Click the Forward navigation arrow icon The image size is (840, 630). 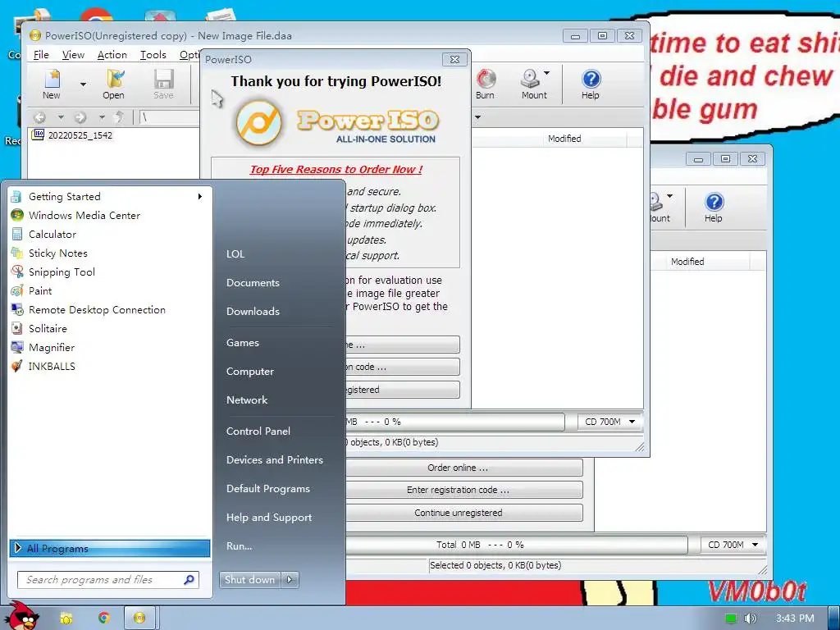(80, 117)
